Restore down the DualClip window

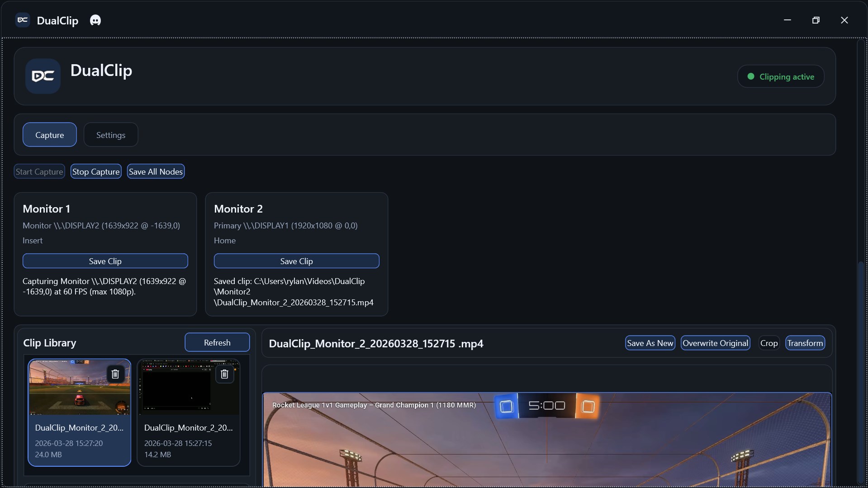coord(816,20)
